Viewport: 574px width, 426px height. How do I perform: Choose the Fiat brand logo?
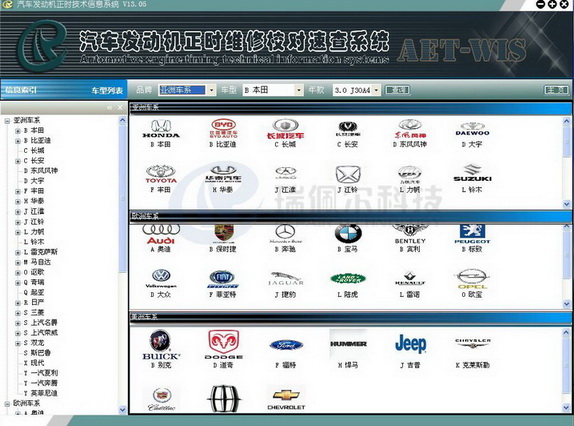point(223,280)
